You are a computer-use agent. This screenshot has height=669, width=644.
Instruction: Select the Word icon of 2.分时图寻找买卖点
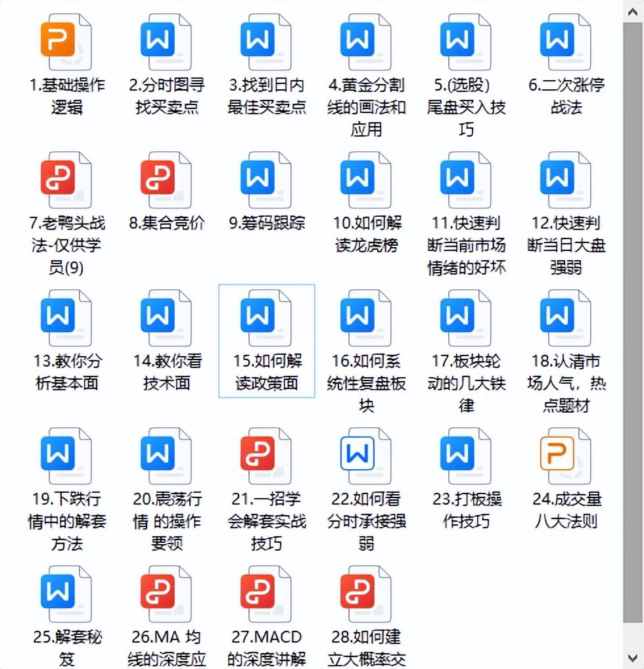[166, 42]
